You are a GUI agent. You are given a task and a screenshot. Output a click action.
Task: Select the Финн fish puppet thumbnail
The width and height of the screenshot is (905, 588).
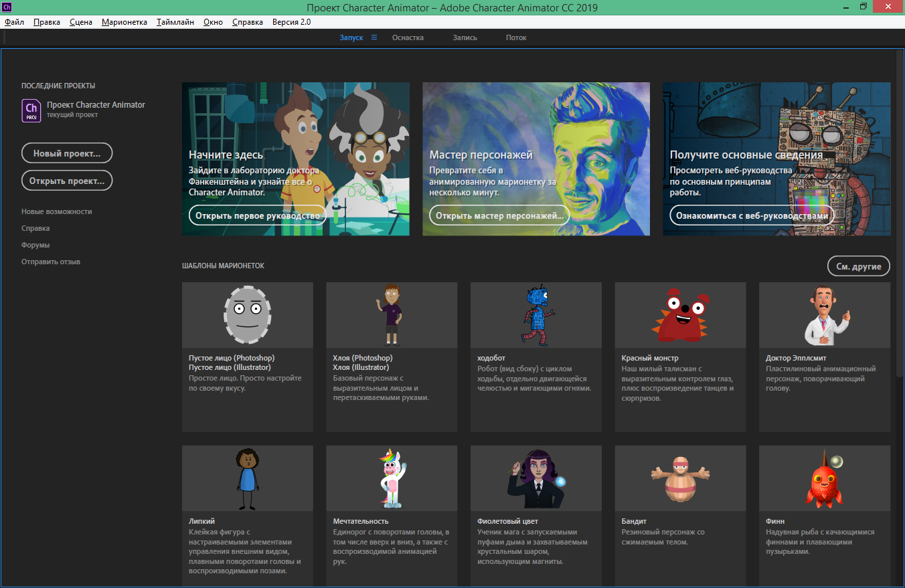(825, 478)
